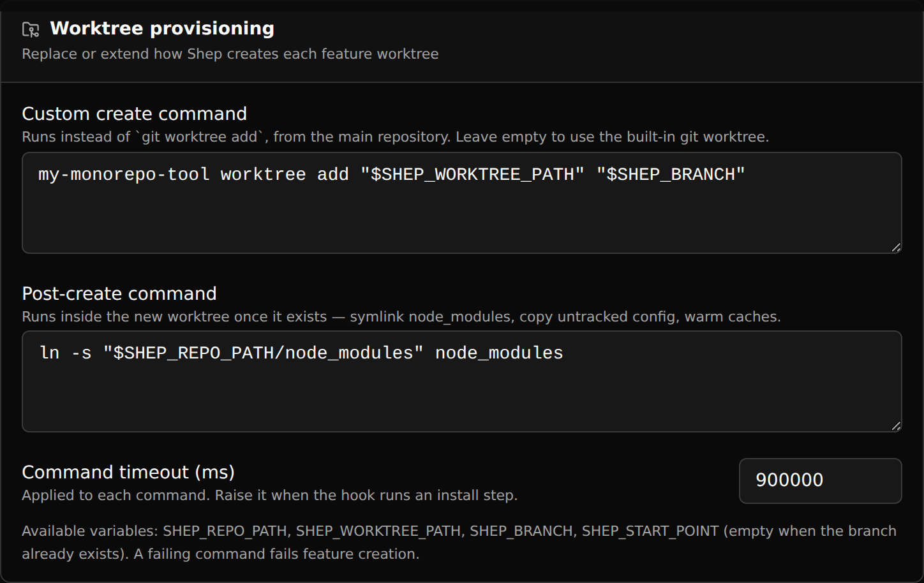Click the description starting "Runs instead of"
Image resolution: width=924 pixels, height=583 pixels.
396,137
